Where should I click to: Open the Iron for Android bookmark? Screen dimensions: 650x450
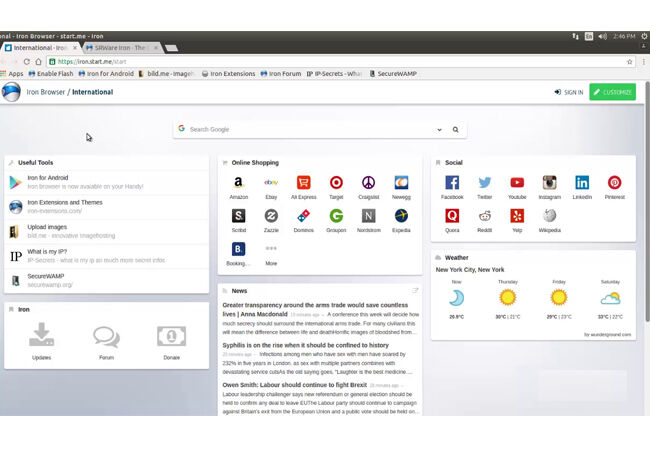[x=106, y=74]
